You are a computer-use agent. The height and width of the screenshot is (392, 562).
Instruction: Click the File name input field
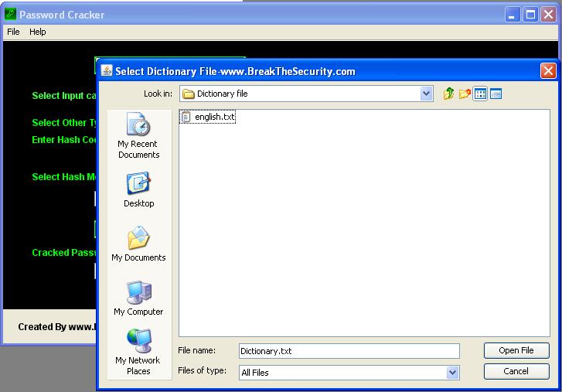[349, 351]
